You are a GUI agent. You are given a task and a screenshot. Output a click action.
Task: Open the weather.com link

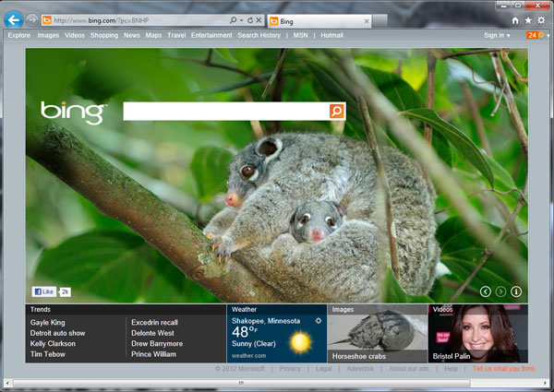coord(248,356)
